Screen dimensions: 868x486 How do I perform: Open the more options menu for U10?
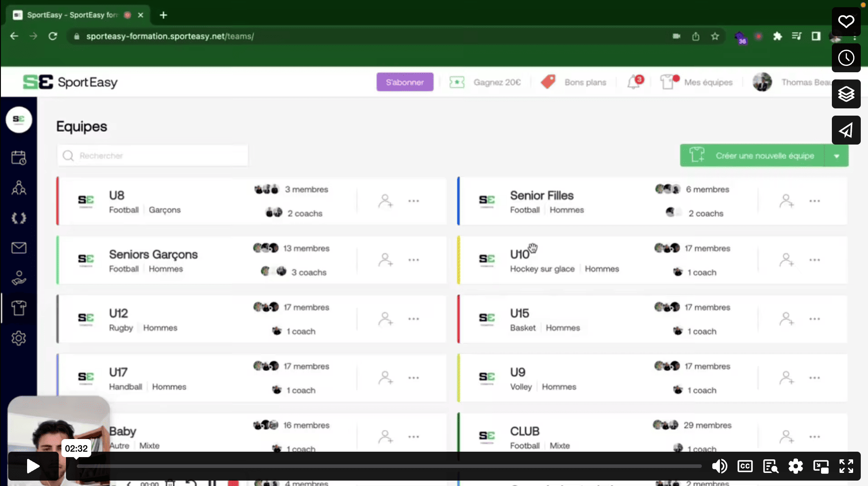(x=815, y=260)
